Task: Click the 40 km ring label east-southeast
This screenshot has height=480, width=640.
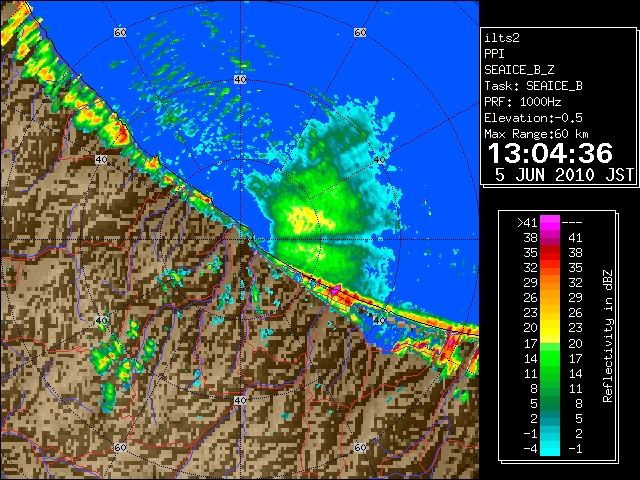Action: (379, 320)
